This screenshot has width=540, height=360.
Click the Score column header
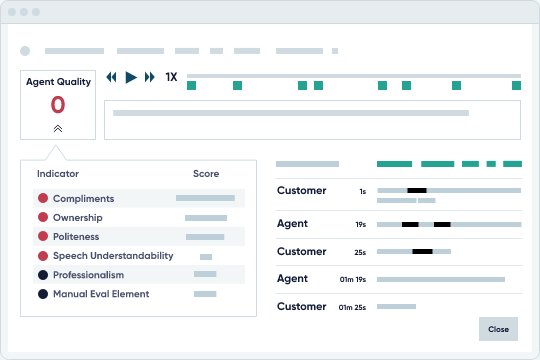click(206, 174)
